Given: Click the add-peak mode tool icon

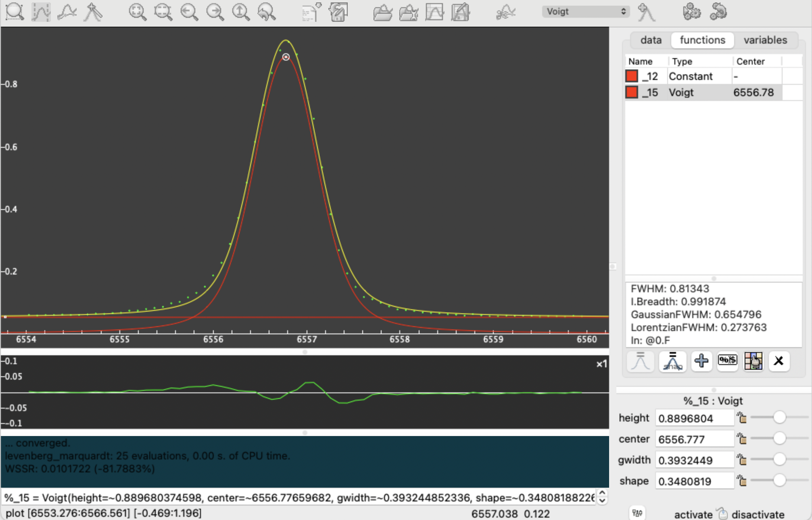Looking at the screenshot, I should (93, 12).
